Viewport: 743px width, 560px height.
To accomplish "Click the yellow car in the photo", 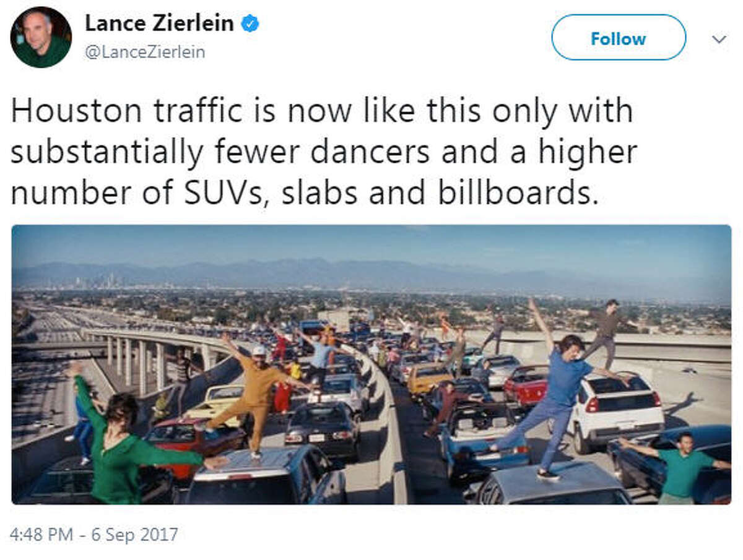I will coord(428,379).
